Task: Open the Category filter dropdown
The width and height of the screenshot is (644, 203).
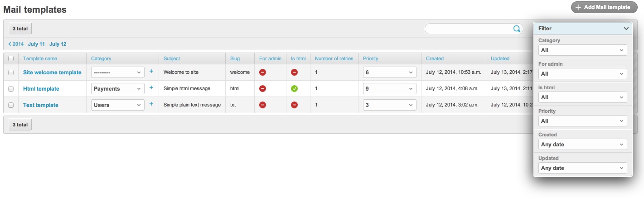Action: 583,50
